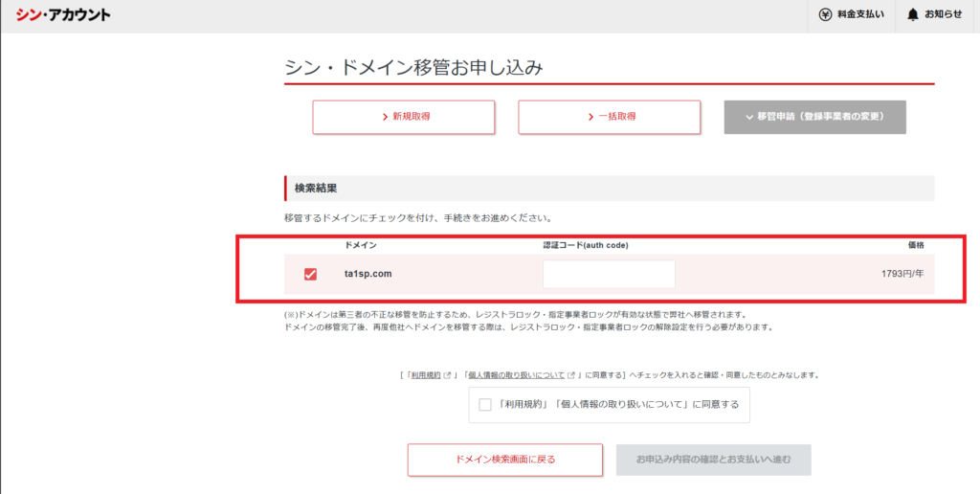The image size is (980, 494).
Task: Collapse the 移管申請 down-chevron
Action: 748,117
